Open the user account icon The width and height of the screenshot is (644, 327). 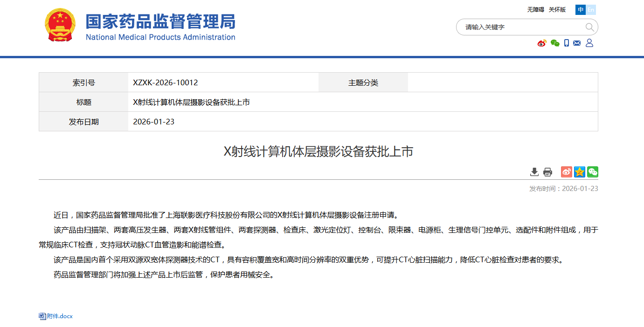589,43
